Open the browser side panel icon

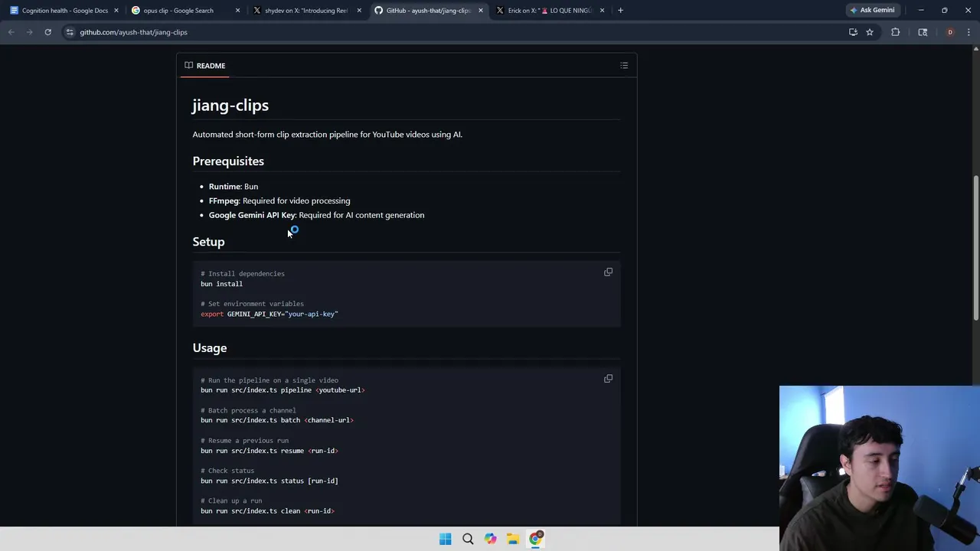pyautogui.click(x=923, y=32)
